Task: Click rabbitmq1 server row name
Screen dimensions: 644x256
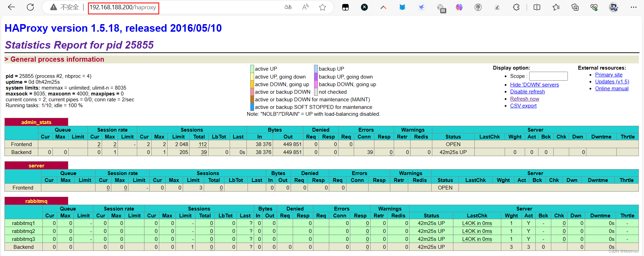Action: coord(23,223)
